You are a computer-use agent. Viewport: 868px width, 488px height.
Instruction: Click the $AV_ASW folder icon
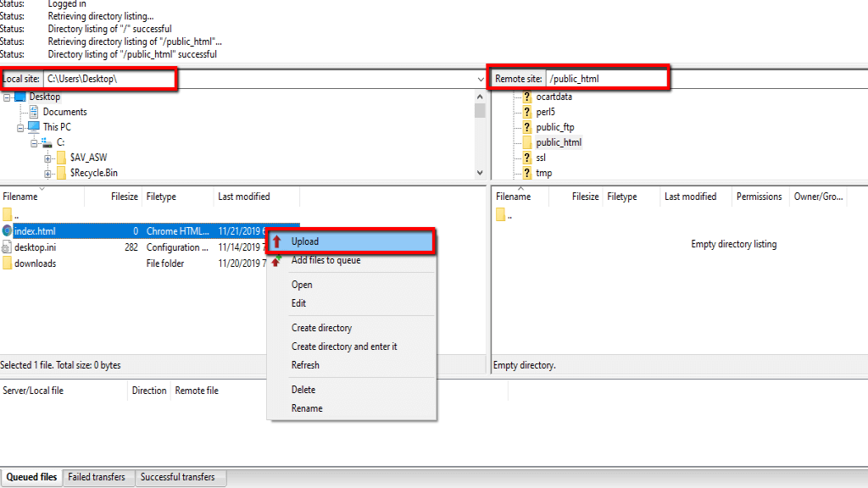point(61,158)
